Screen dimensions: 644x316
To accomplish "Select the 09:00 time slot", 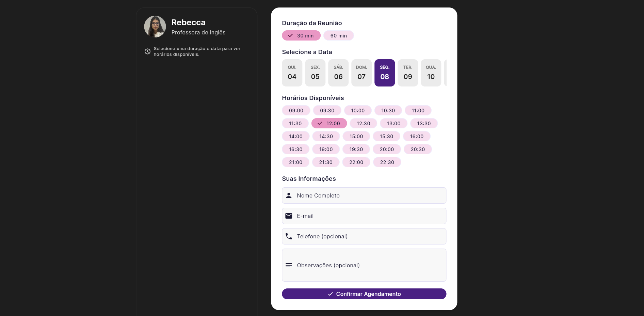I will click(296, 111).
